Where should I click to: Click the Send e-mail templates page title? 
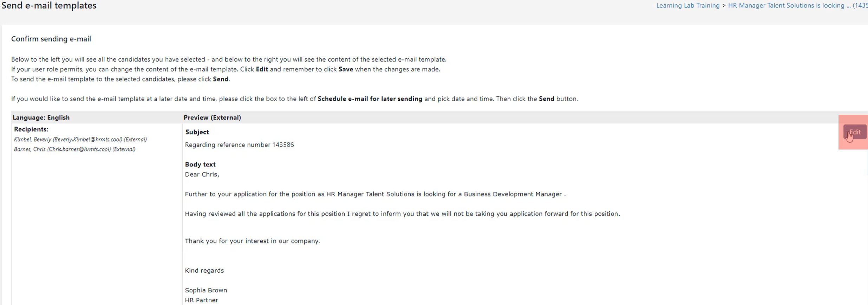click(x=49, y=5)
